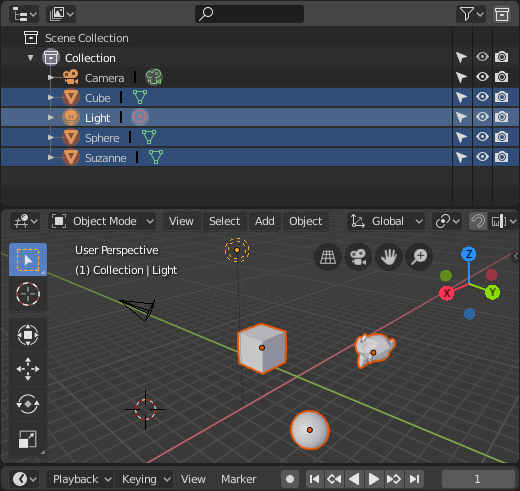Open the outliner display mode dropdown
The width and height of the screenshot is (520, 491).
tap(61, 14)
